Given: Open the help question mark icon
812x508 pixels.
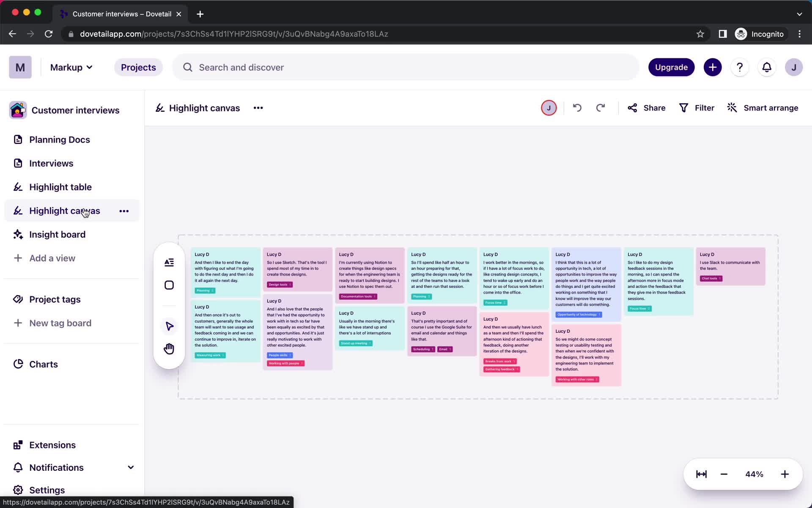Looking at the screenshot, I should point(739,67).
